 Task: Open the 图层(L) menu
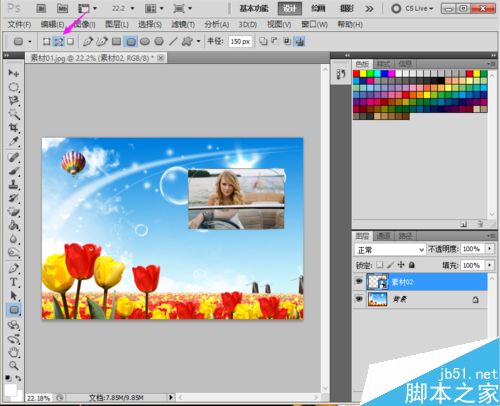117,24
